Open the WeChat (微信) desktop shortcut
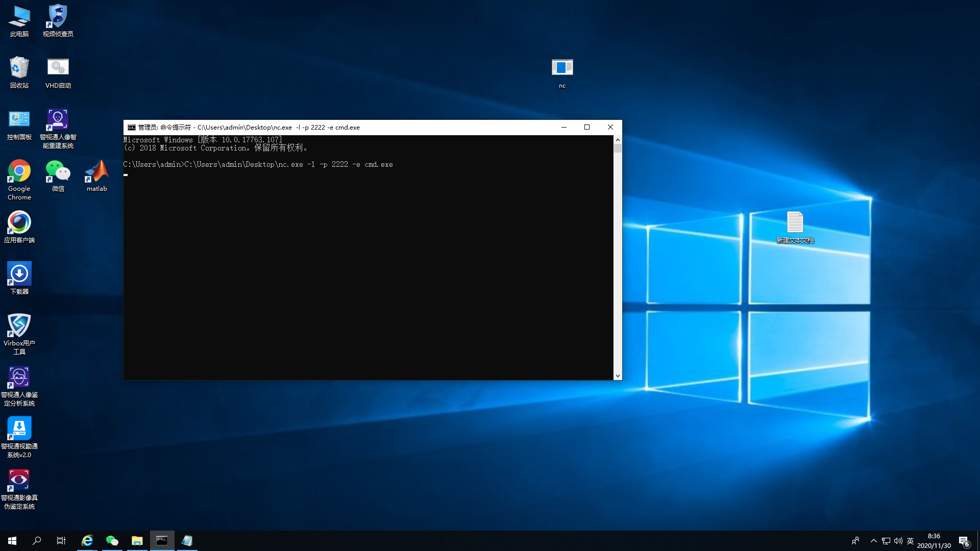This screenshot has height=551, width=980. pos(58,172)
